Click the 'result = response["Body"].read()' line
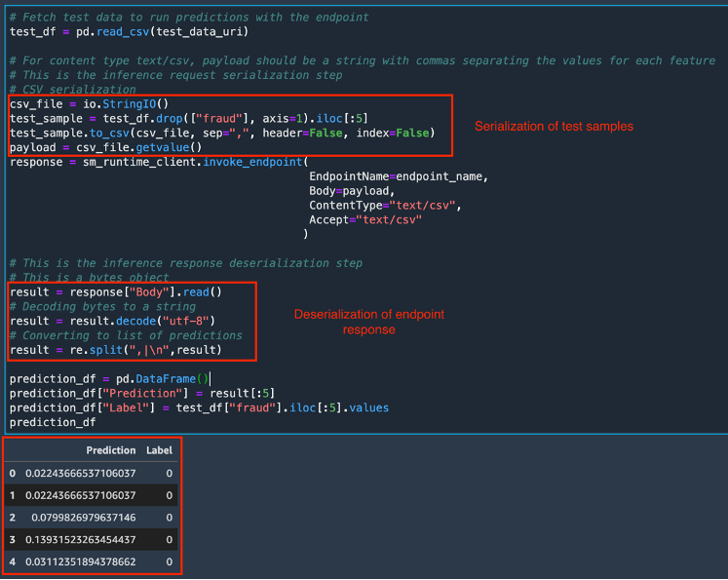Image resolution: width=728 pixels, height=580 pixels. pos(116,292)
